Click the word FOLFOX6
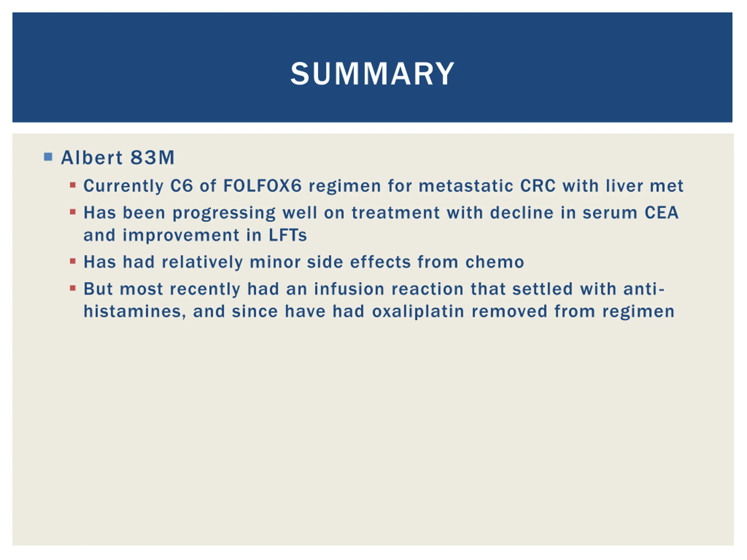 point(262,186)
